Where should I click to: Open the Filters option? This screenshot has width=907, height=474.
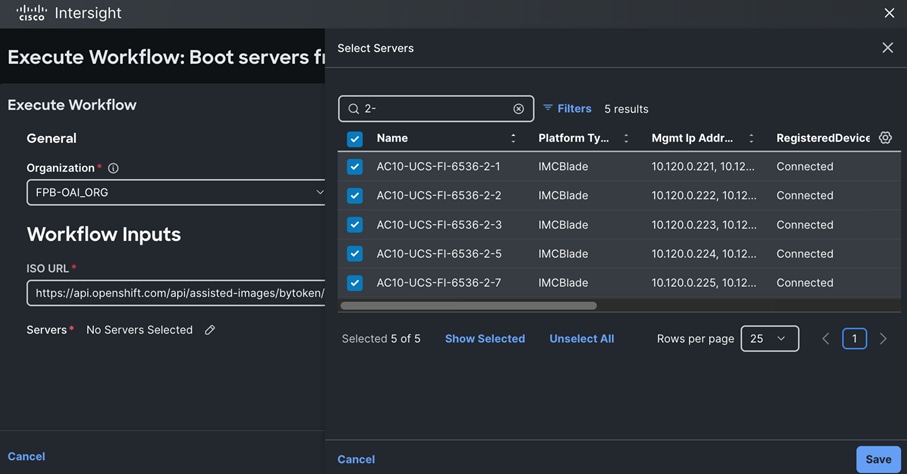pyautogui.click(x=567, y=108)
